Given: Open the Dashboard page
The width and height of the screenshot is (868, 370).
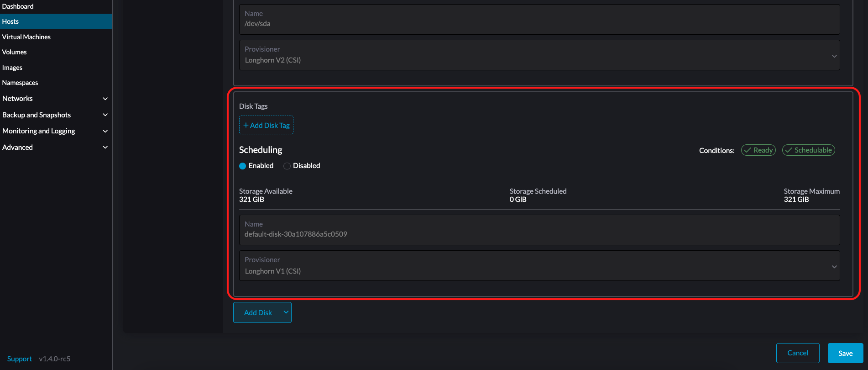Looking at the screenshot, I should (x=18, y=6).
